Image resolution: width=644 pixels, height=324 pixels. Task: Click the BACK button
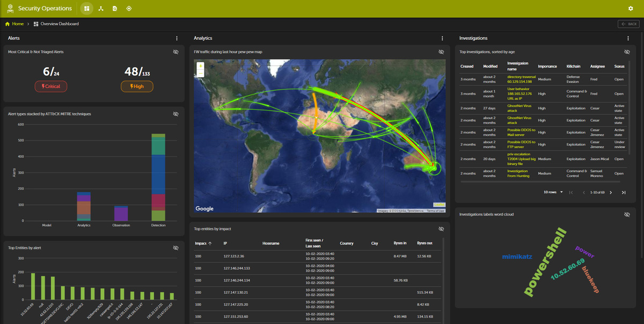coord(628,24)
